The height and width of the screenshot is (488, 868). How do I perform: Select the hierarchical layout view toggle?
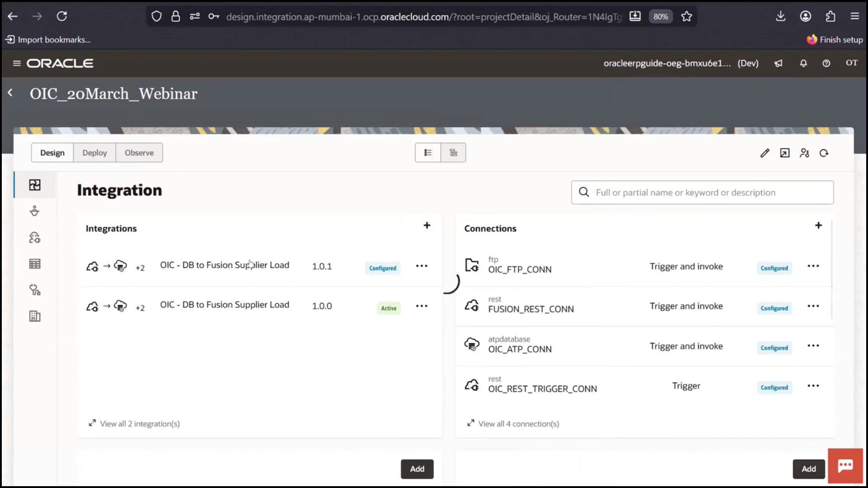(453, 153)
